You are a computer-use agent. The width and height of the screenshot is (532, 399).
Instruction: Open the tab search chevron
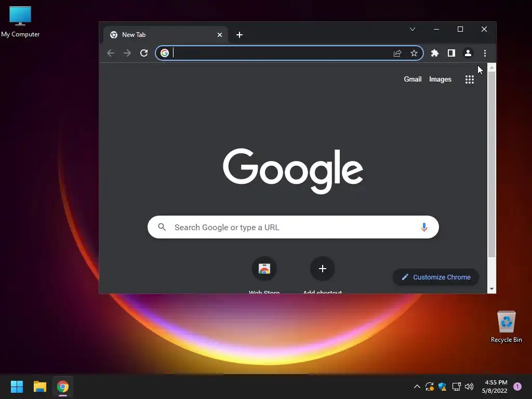(x=413, y=29)
